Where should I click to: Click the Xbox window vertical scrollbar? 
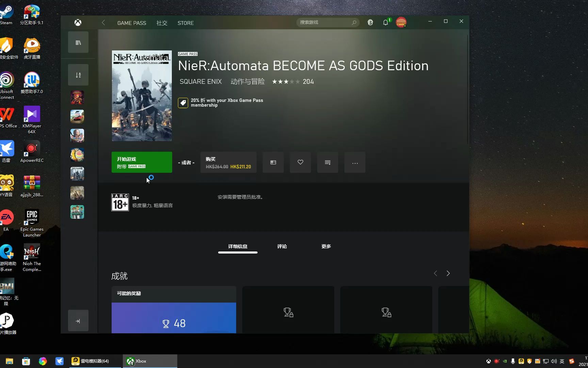point(468,89)
